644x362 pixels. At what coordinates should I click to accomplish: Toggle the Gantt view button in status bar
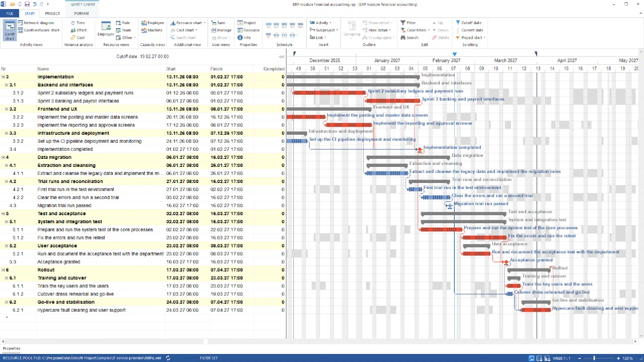[x=531, y=358]
